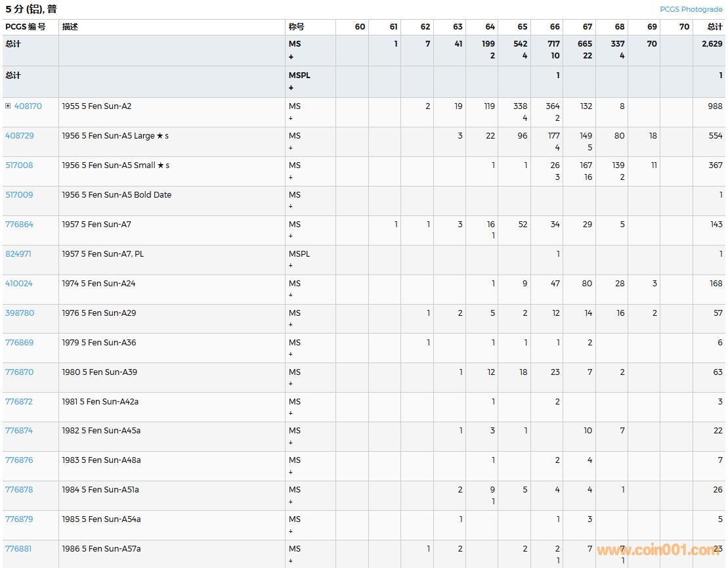
Task: Click PCGS number 410024 link
Action: tap(19, 284)
